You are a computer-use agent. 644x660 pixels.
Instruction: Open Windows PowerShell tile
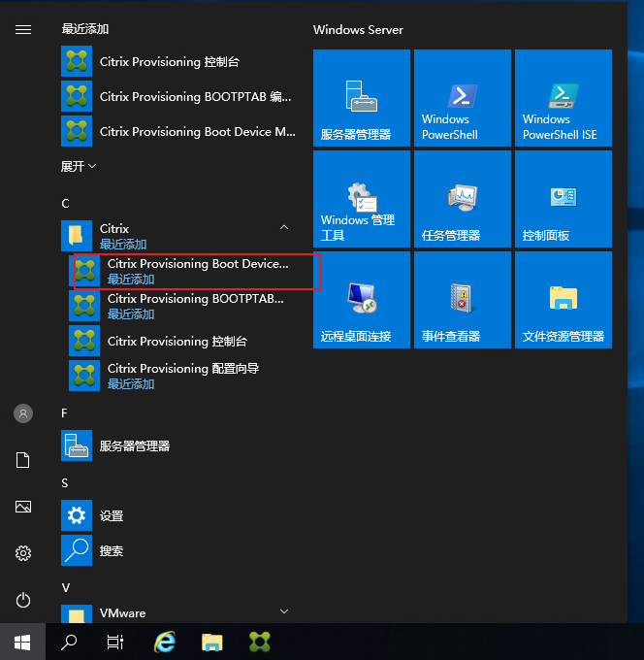click(462, 97)
